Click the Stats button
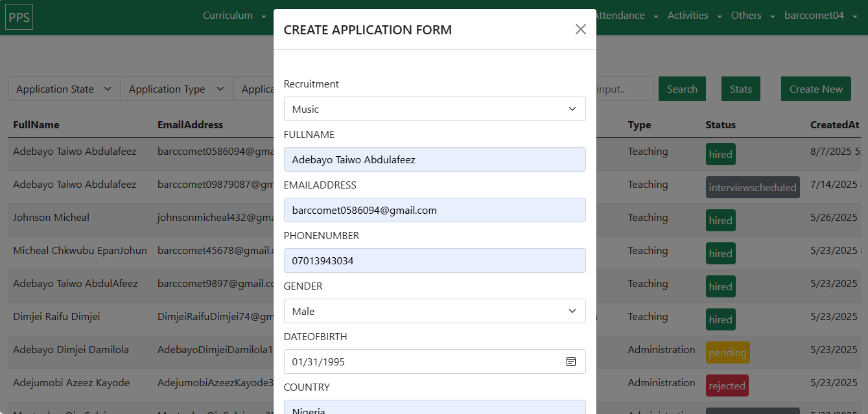The image size is (868, 414). pos(740,89)
